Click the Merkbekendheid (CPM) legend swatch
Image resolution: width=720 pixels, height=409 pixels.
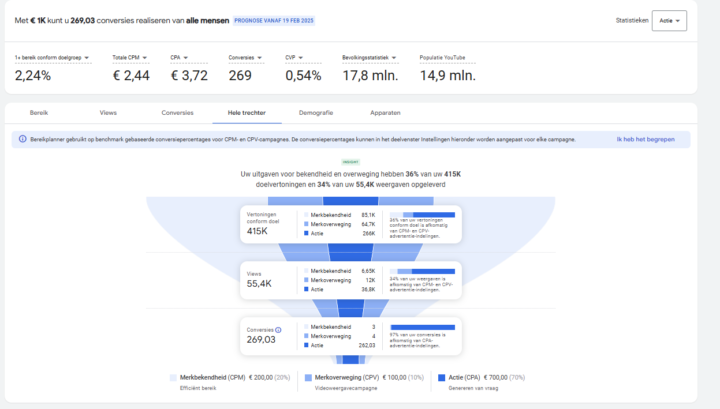coord(173,378)
